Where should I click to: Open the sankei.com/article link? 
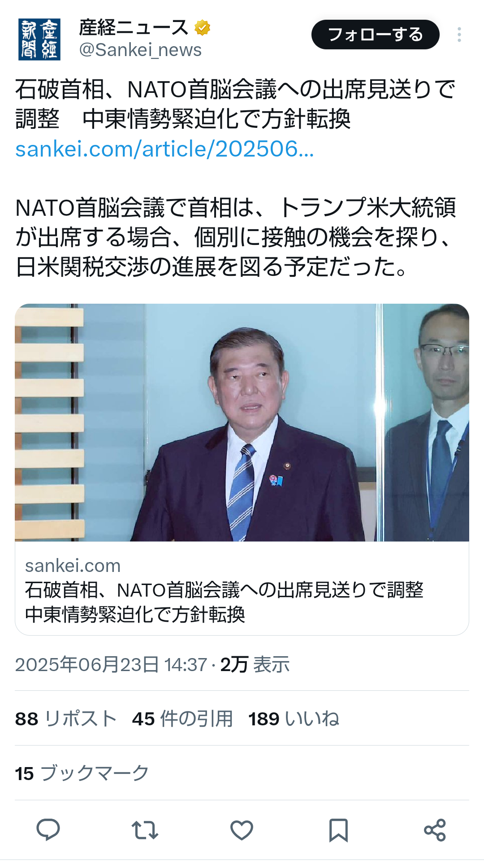point(164,149)
